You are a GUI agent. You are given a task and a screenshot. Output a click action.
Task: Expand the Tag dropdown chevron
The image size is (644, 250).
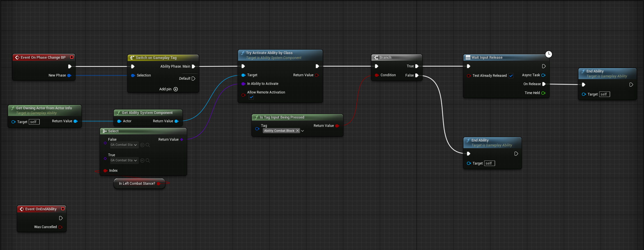click(302, 131)
